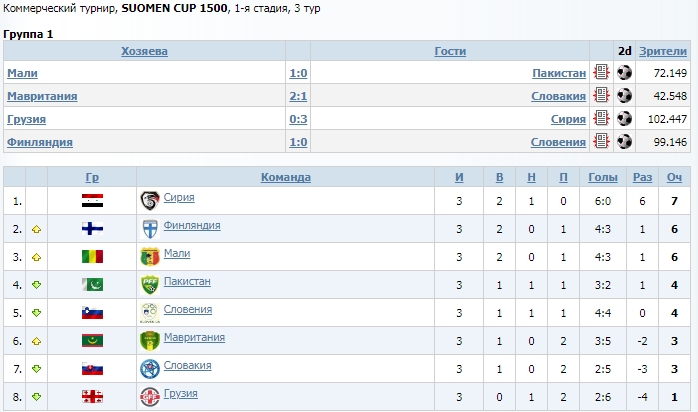
Task: Sort standings by Голы column
Action: 602,177
